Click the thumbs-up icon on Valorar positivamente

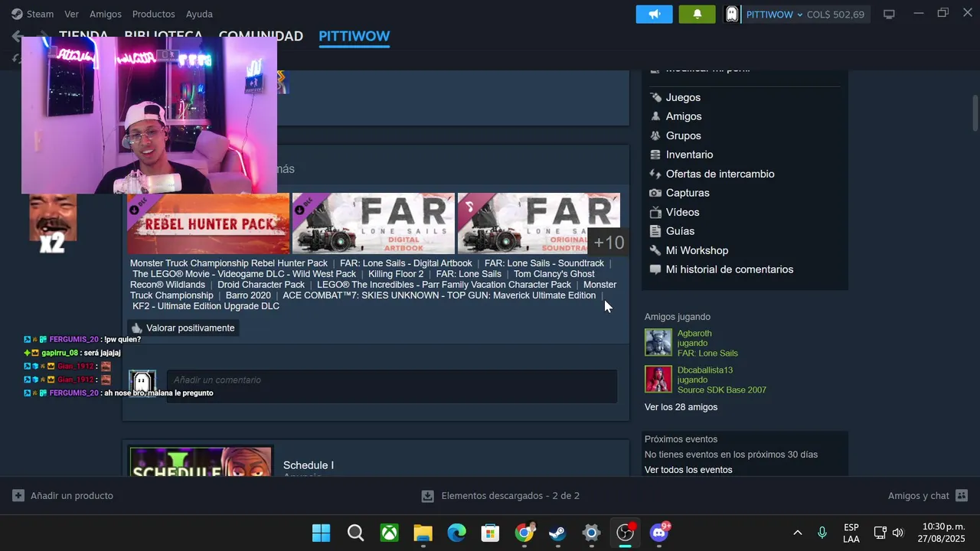pos(137,328)
